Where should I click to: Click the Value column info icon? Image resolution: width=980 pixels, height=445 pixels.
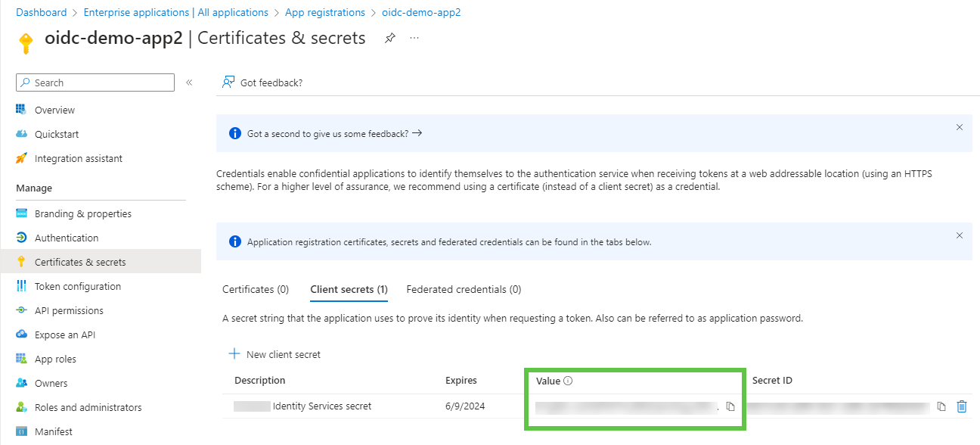click(x=568, y=381)
